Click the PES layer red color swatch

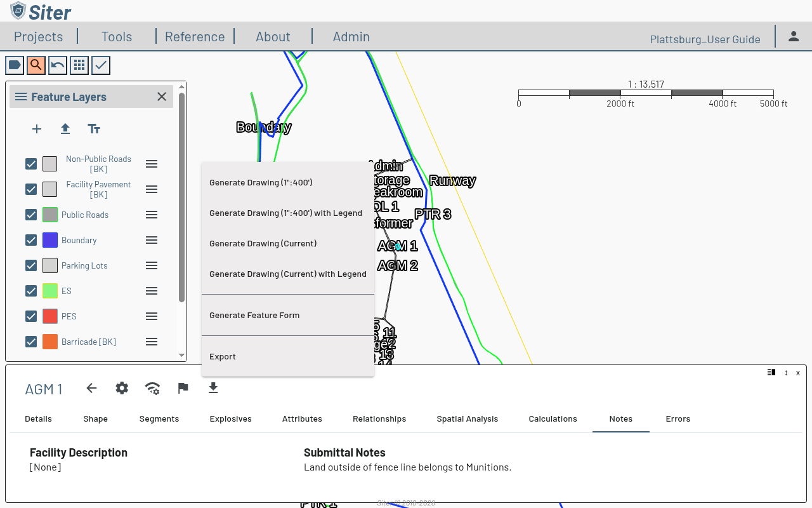coord(50,316)
